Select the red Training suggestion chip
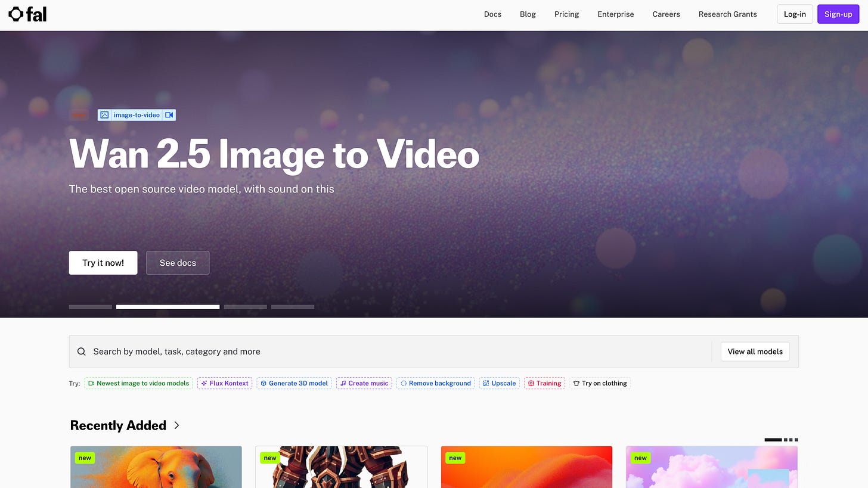868x488 pixels. pos(544,383)
